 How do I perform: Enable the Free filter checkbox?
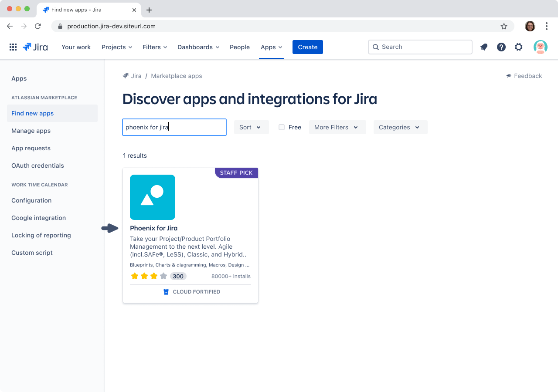coord(281,127)
